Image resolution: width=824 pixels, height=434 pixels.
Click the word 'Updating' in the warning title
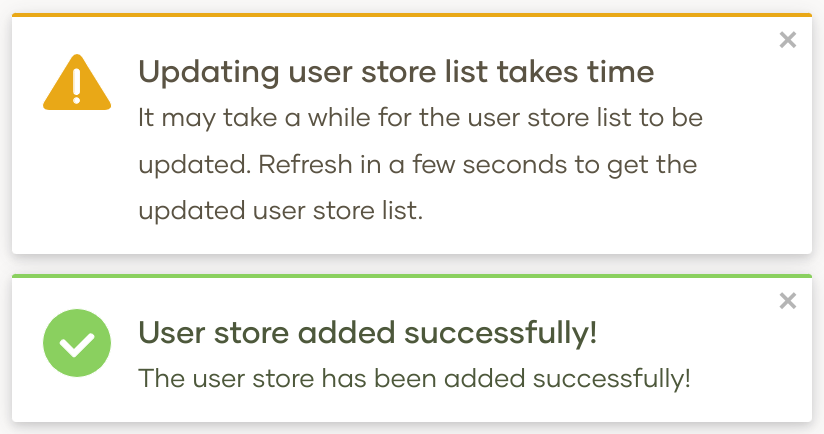(x=209, y=72)
